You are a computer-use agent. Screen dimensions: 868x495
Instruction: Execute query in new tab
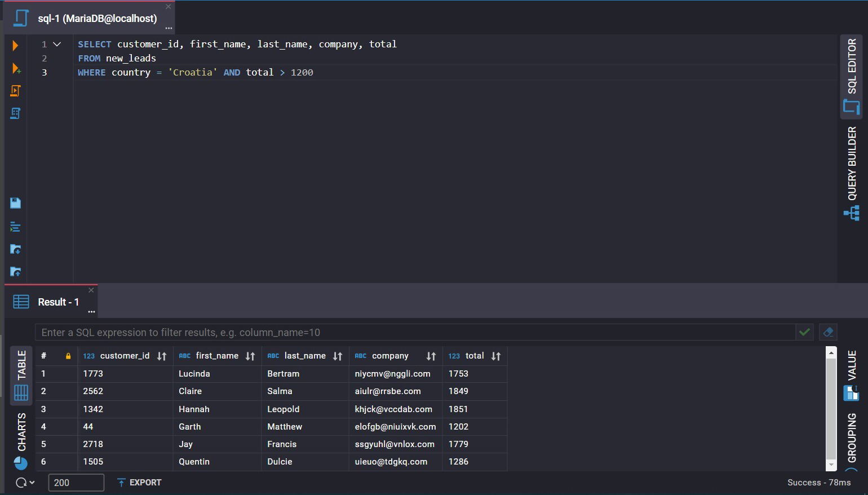tap(15, 68)
